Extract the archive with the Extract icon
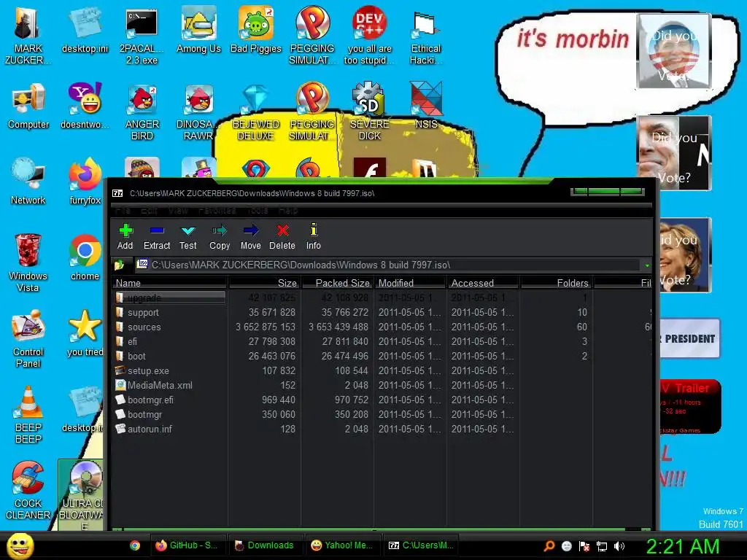 pos(157,237)
